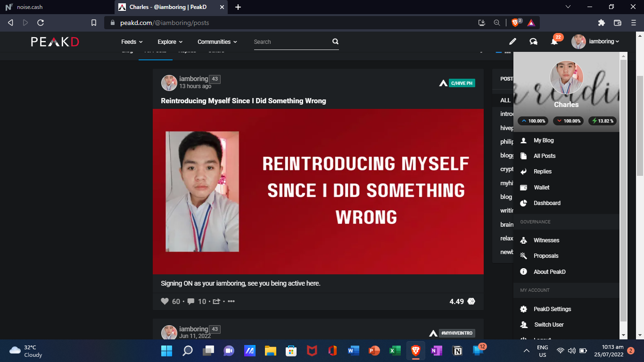The image size is (644, 362).
Task: Click the browser address bar URL
Action: click(x=165, y=23)
